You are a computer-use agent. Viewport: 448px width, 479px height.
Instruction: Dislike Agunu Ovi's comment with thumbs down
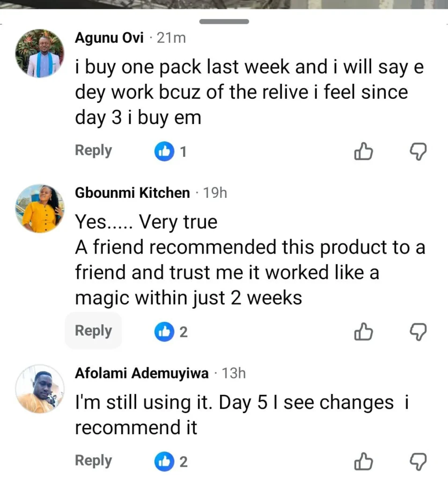[418, 152]
